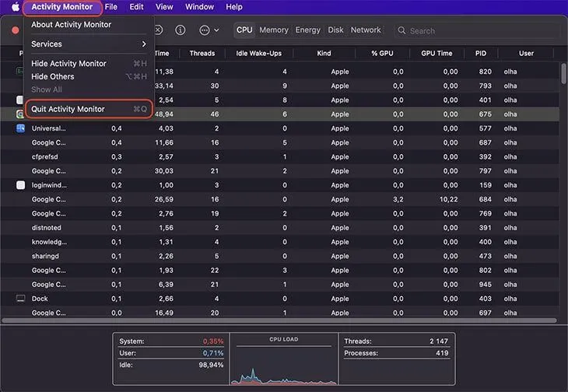The image size is (568, 392).
Task: Click User 0,71% value
Action: tap(213, 353)
